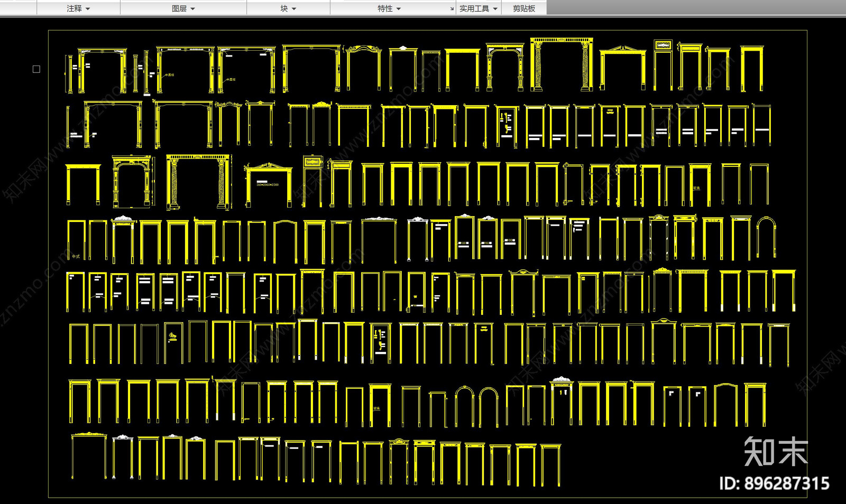
Task: Select the 330×2060×2300 dimension text
Action: (268, 185)
